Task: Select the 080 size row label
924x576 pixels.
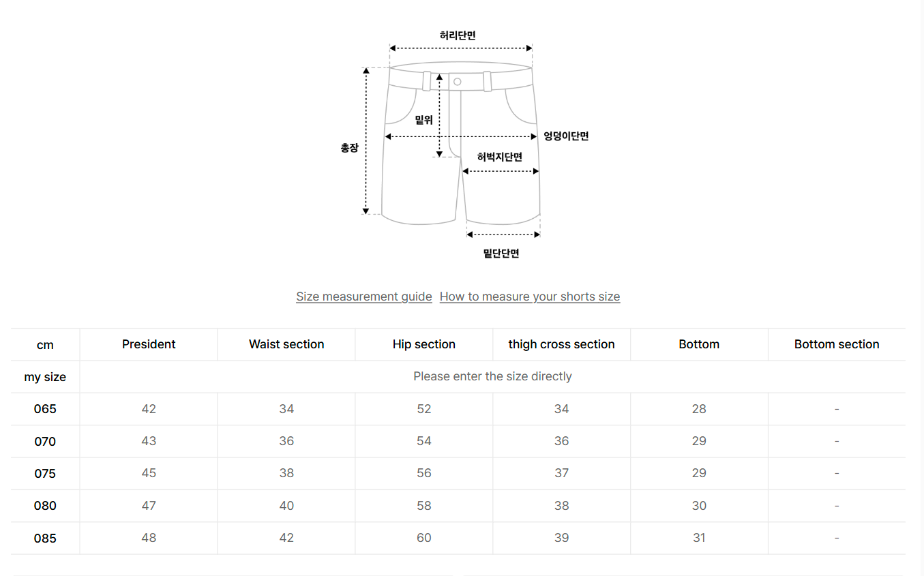Action: tap(45, 506)
